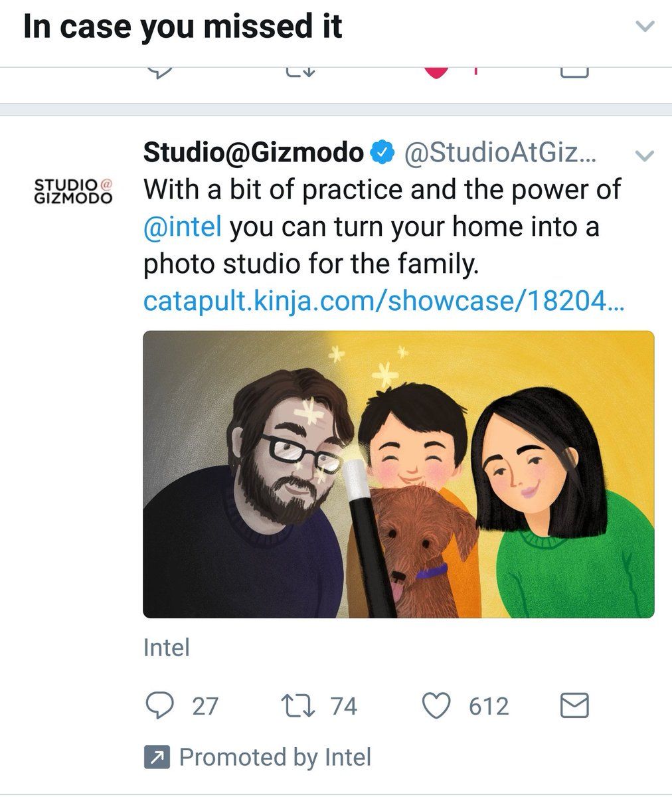This screenshot has width=672, height=797.
Task: View the family illustration image
Action: (398, 474)
